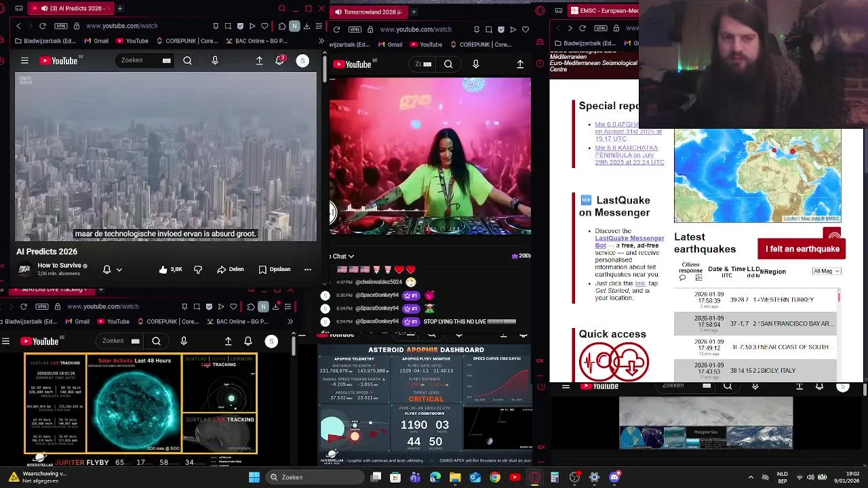The height and width of the screenshot is (488, 868).
Task: Bookmark page with heart in AI Predicts window
Action: (x=264, y=26)
